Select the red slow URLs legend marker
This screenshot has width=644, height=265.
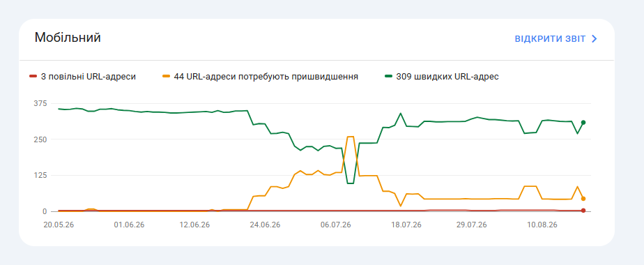pos(33,77)
